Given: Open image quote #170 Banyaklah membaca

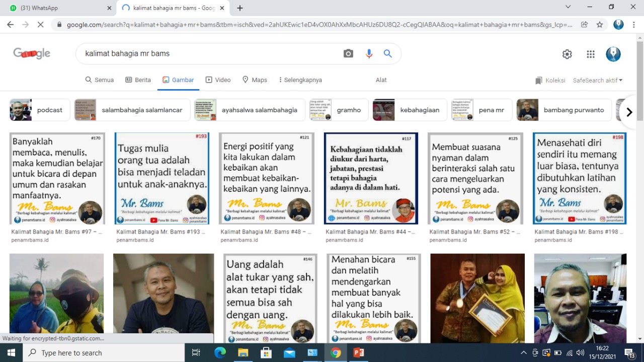Looking at the screenshot, I should coord(57,178).
